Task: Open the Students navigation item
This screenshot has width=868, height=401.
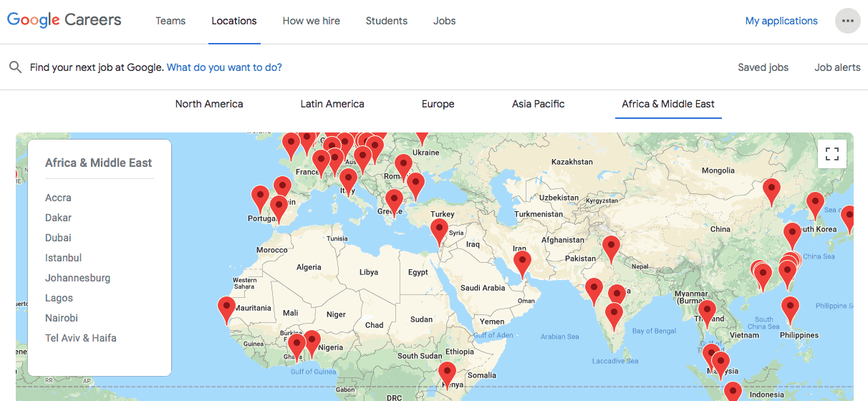Action: tap(387, 21)
